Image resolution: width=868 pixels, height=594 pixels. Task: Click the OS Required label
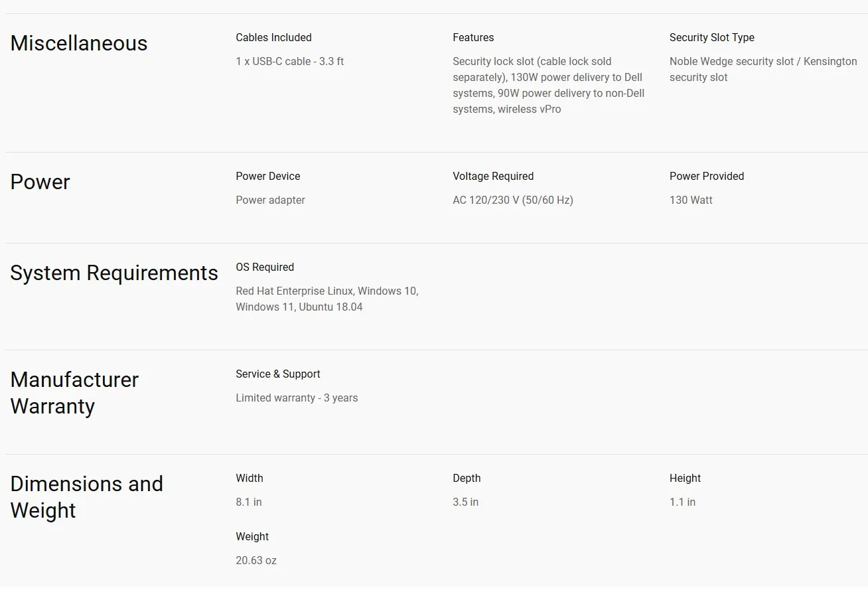(x=265, y=267)
